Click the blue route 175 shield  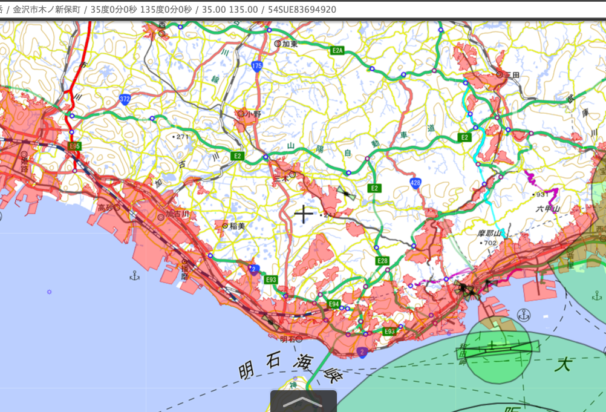pyautogui.click(x=257, y=66)
